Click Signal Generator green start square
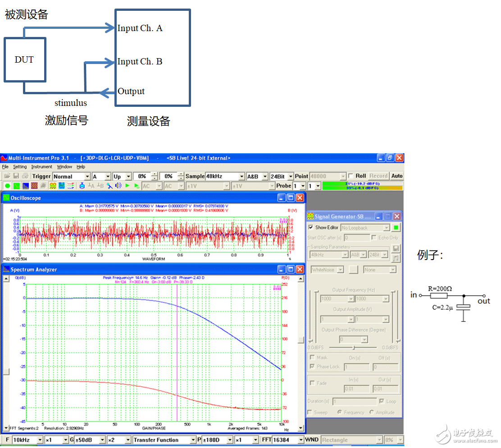This screenshot has width=501, height=448. 396,228
